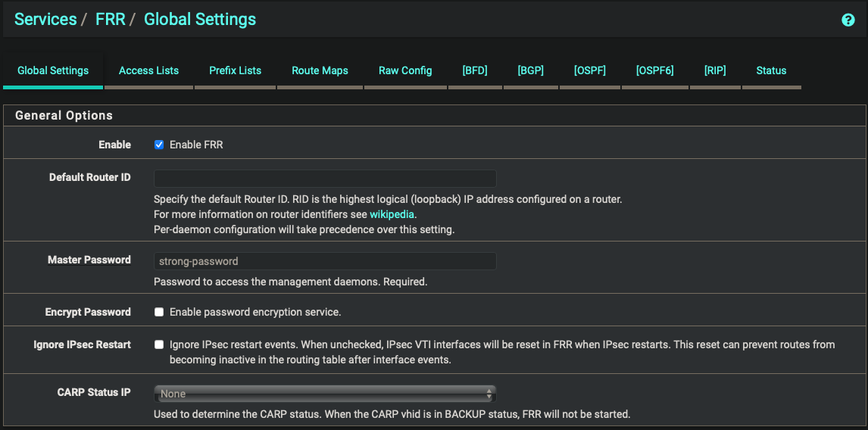Open the [OSPF] tab

(x=589, y=70)
